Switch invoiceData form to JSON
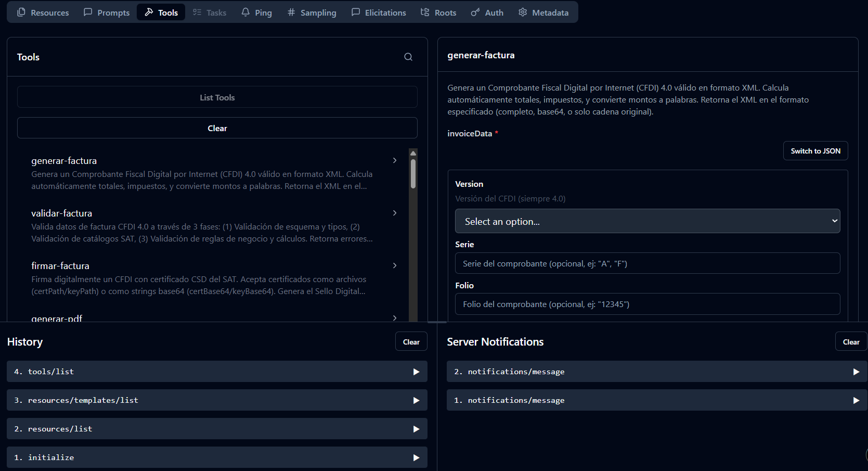Screen dimensions: 868x471 click(x=815, y=151)
